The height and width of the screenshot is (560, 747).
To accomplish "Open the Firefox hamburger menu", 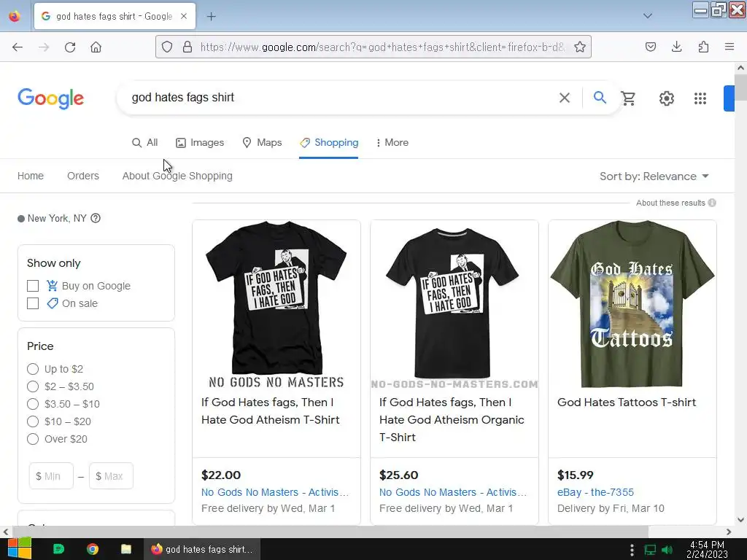I will [729, 47].
